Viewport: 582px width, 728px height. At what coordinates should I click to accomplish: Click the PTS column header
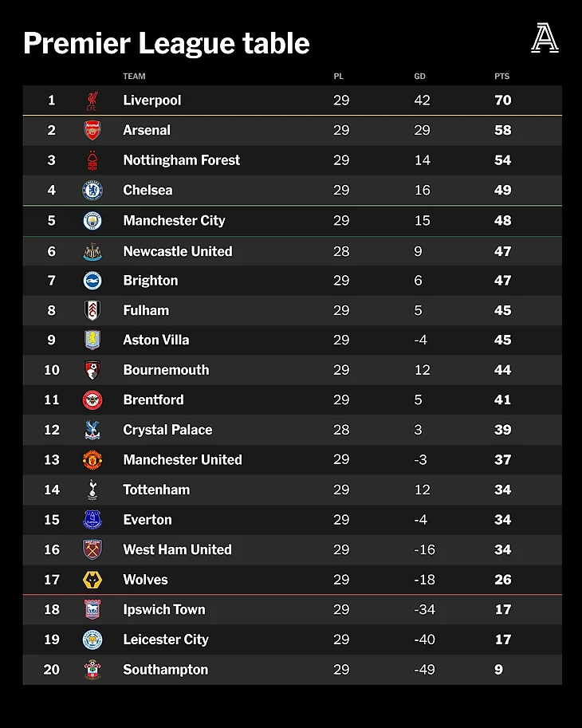(x=501, y=77)
